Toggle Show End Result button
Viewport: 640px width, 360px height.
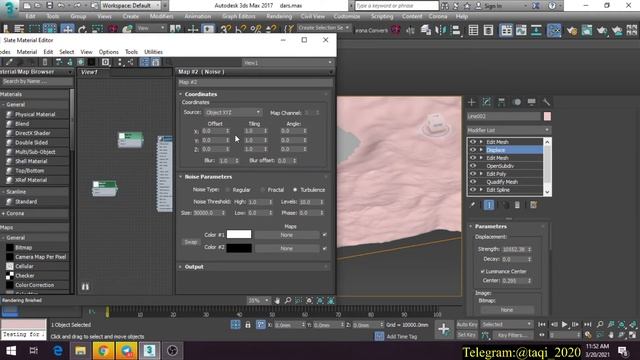[x=489, y=205]
